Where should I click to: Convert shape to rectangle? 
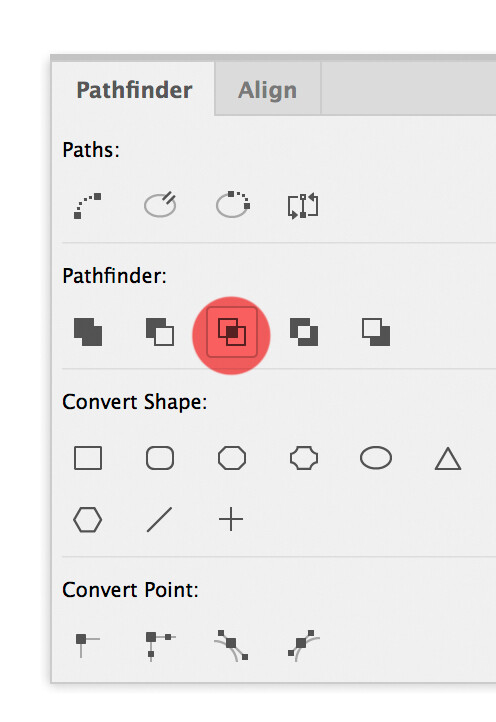click(x=88, y=458)
